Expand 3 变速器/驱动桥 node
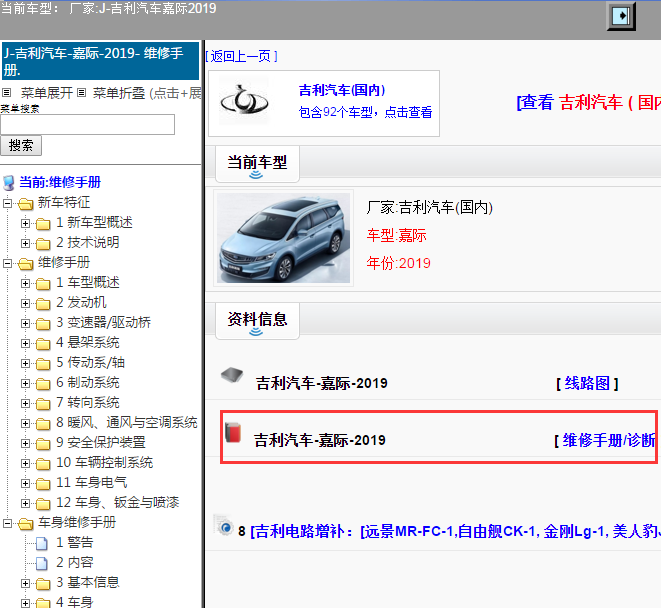The height and width of the screenshot is (608, 661). point(25,323)
